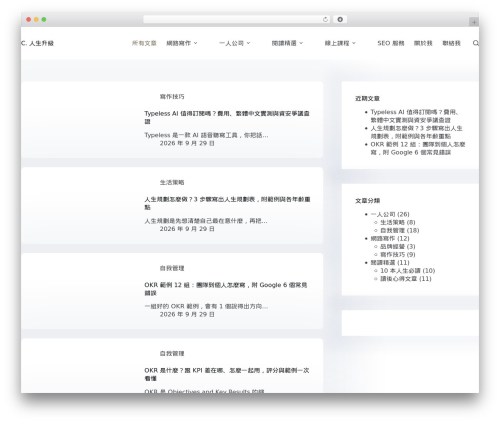This screenshot has height=423, width=500.
Task: Click the 人生規劃是先想清楚 excerpt text
Action: pos(206,221)
